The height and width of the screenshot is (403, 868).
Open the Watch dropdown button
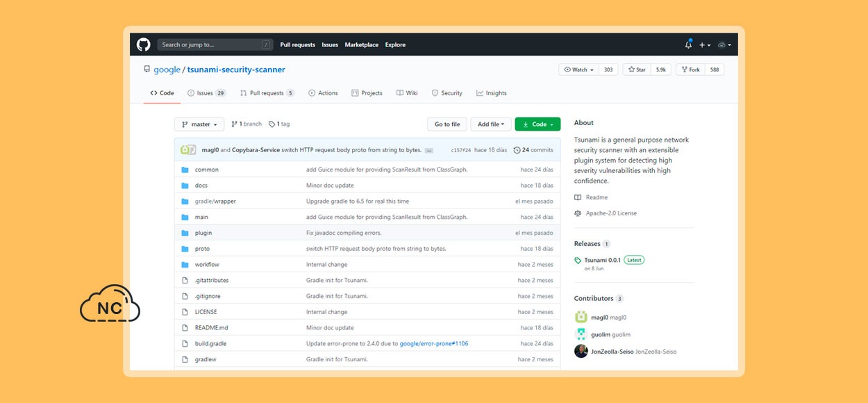[x=578, y=69]
